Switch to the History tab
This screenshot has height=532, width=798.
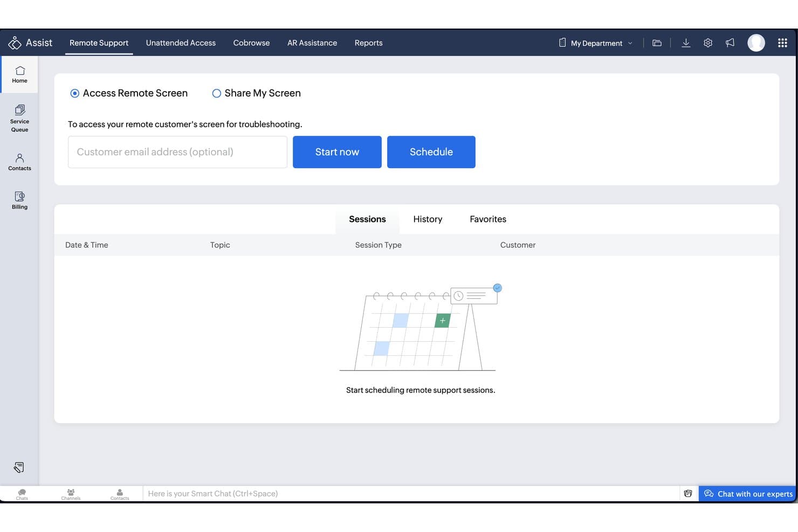pos(428,219)
